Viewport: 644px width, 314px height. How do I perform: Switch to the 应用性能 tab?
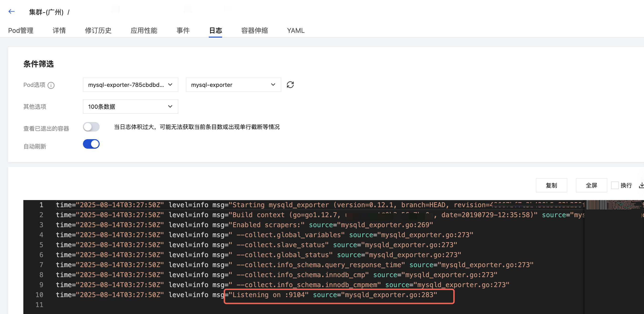click(144, 30)
